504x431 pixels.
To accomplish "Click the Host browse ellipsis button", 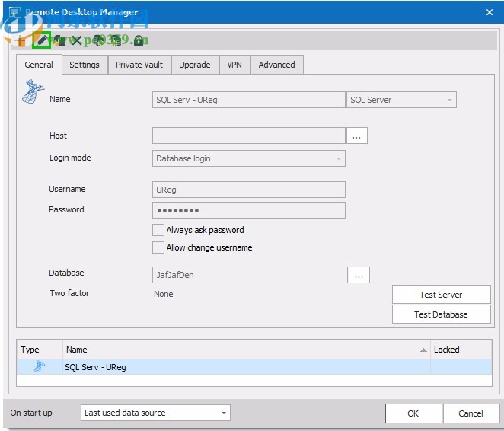I will [x=357, y=136].
